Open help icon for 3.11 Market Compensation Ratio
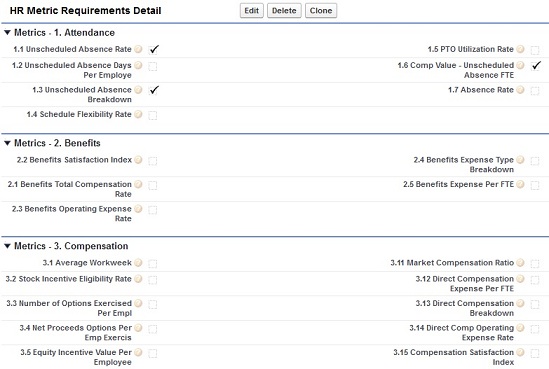This screenshot has height=369, width=549. coord(520,263)
